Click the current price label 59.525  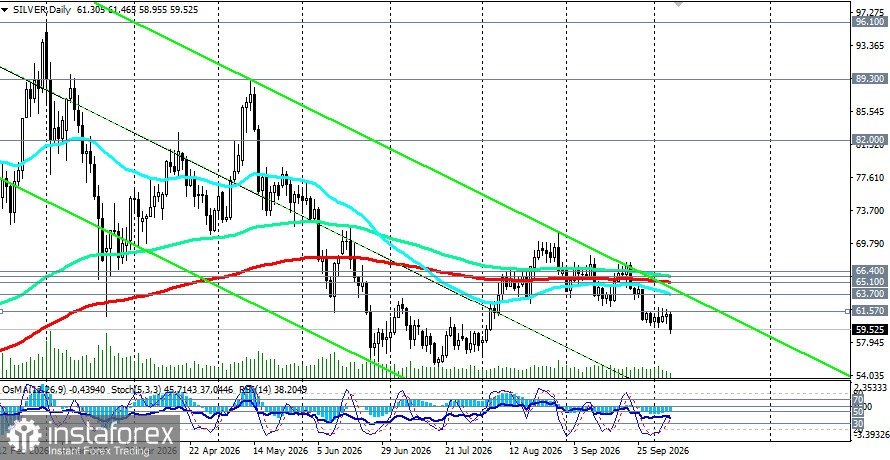pyautogui.click(x=870, y=329)
